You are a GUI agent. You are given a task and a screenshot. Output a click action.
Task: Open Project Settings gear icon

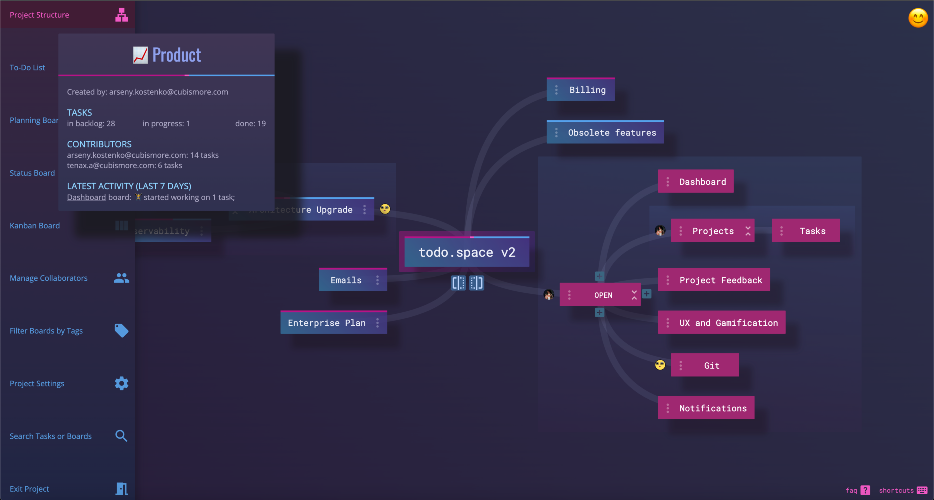coord(122,383)
